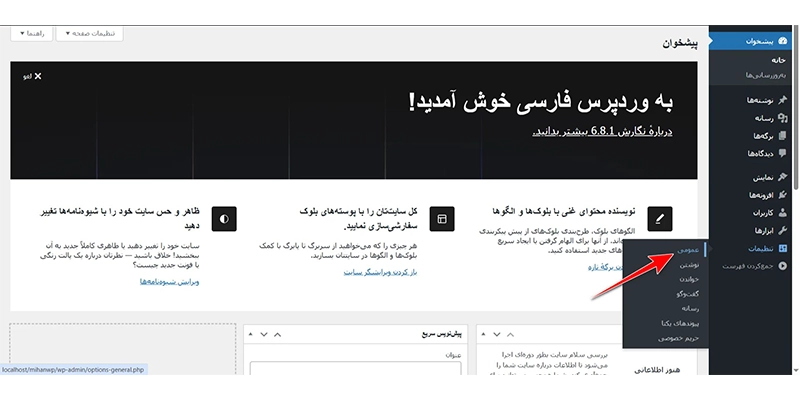Toggle the پیش‌نویس سریع widget panel
800x400 pixels.
tap(250, 335)
